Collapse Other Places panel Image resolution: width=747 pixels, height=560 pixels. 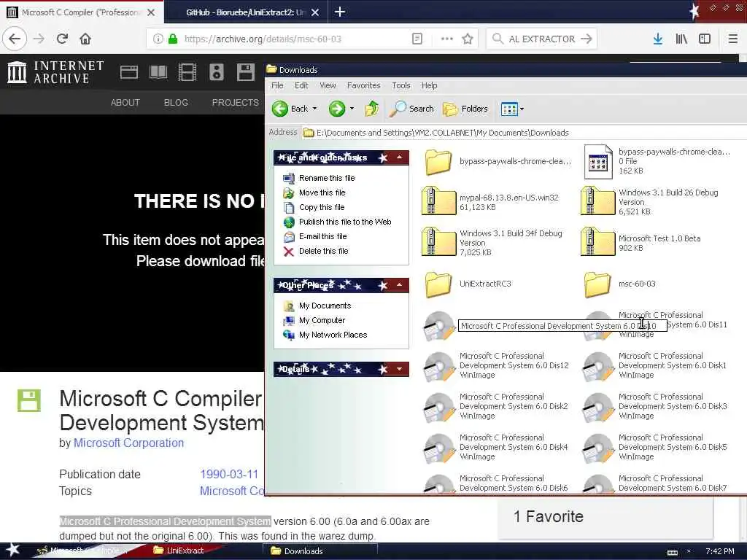(399, 285)
